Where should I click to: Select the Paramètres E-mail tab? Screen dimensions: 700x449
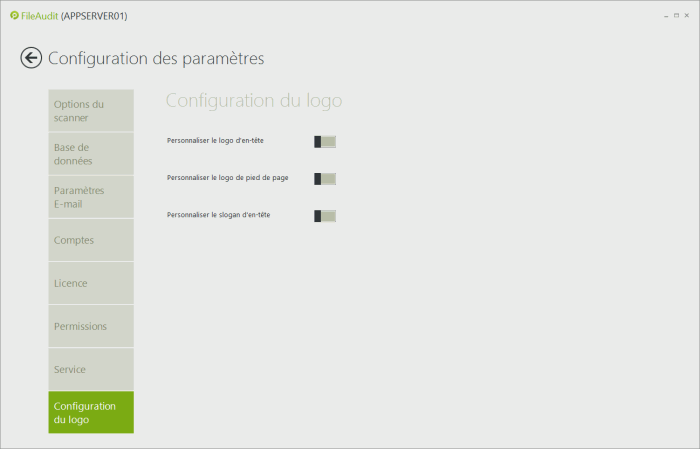click(90, 197)
